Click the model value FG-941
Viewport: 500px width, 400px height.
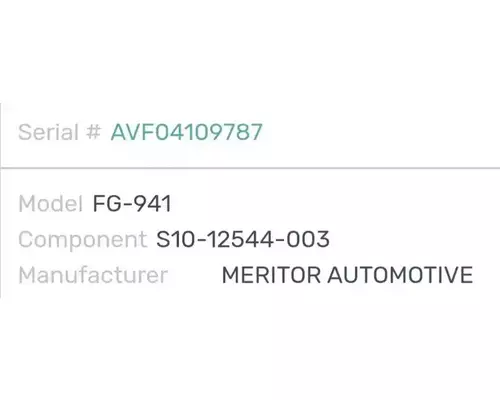[132, 204]
